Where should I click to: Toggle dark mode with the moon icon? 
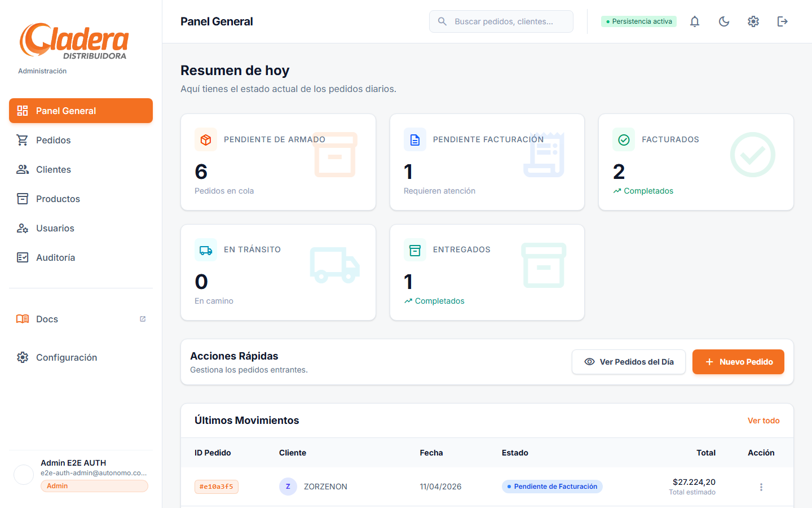tap(724, 21)
